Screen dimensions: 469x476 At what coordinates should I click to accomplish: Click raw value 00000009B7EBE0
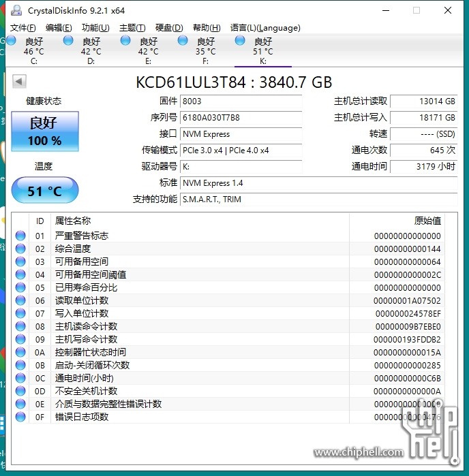(408, 327)
